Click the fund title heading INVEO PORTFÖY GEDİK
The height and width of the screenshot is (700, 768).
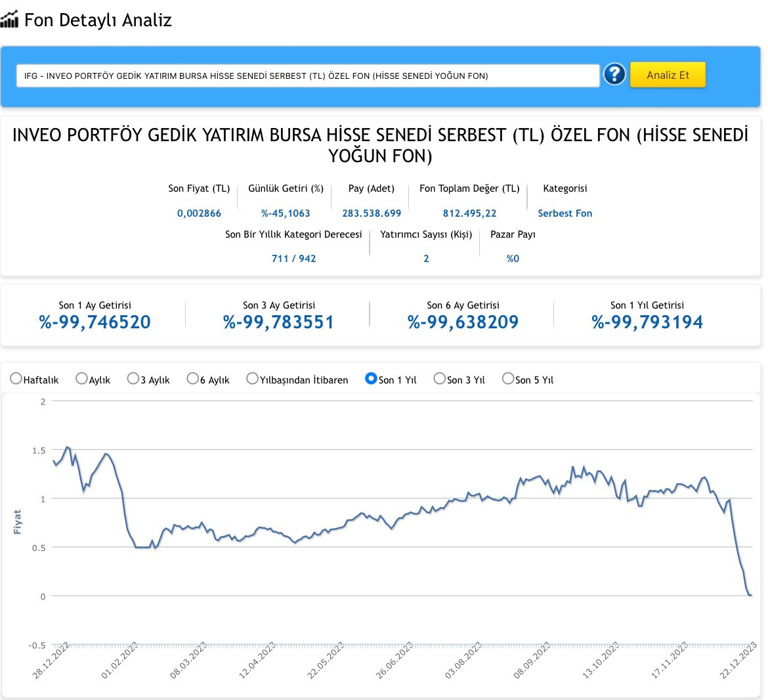(x=380, y=145)
